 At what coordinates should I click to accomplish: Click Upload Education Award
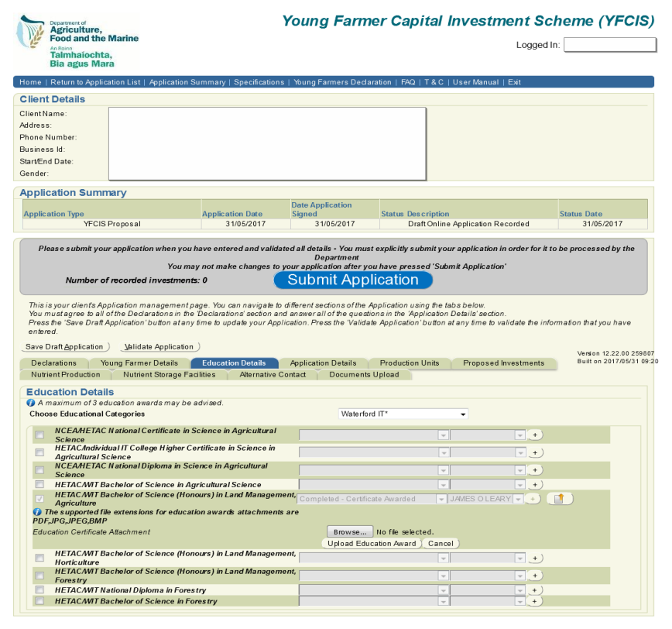[x=372, y=544]
